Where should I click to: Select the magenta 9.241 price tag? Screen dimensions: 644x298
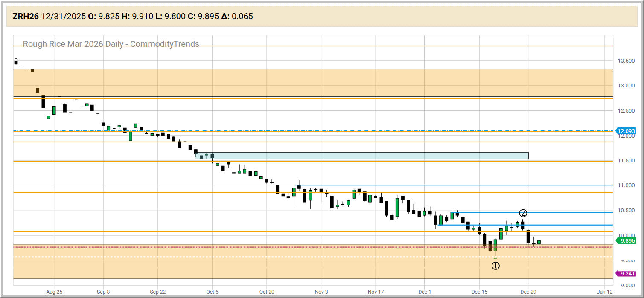point(627,274)
